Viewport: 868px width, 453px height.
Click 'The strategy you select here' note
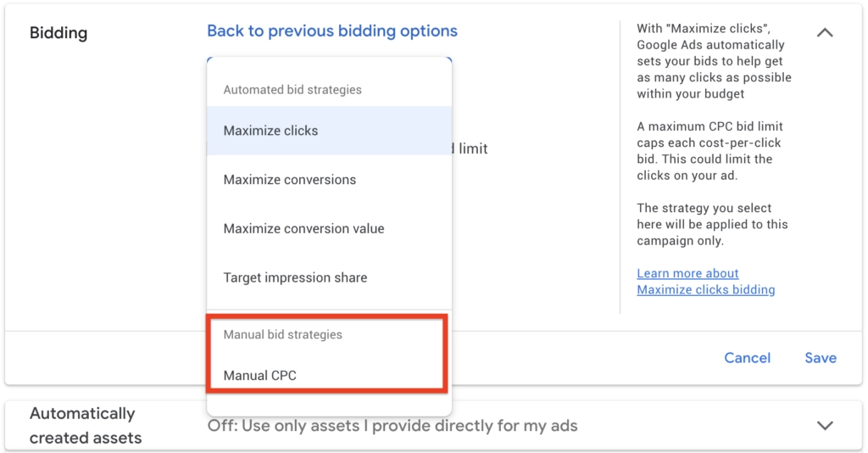click(x=712, y=225)
